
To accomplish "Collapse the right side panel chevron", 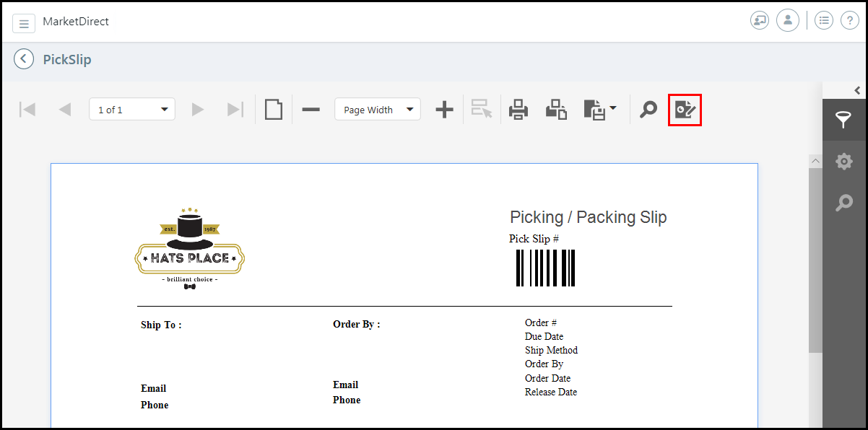I will (857, 91).
